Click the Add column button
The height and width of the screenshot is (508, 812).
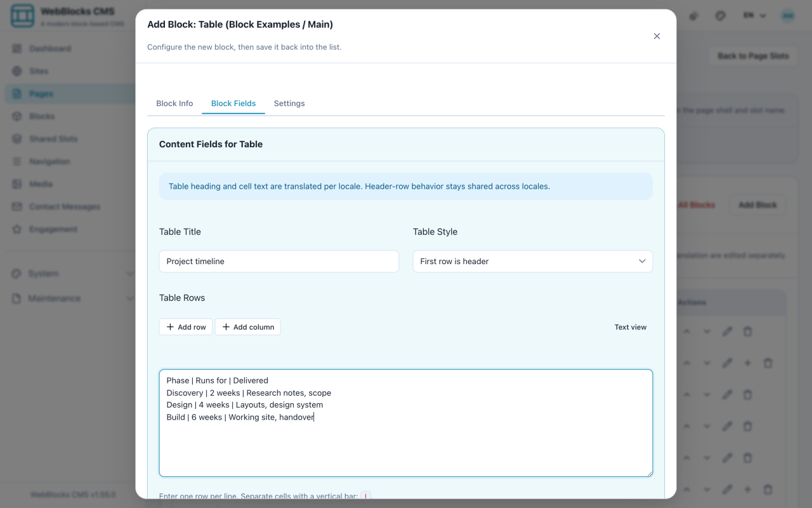248,327
